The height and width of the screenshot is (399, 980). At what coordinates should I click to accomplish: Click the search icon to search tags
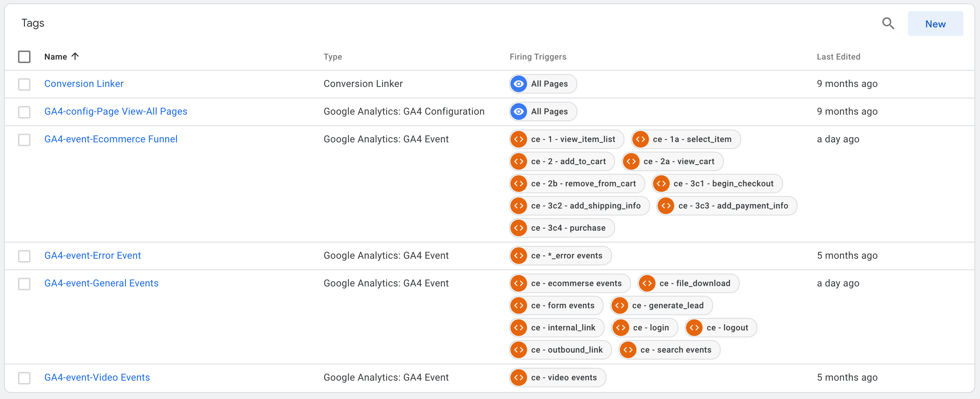(x=888, y=23)
